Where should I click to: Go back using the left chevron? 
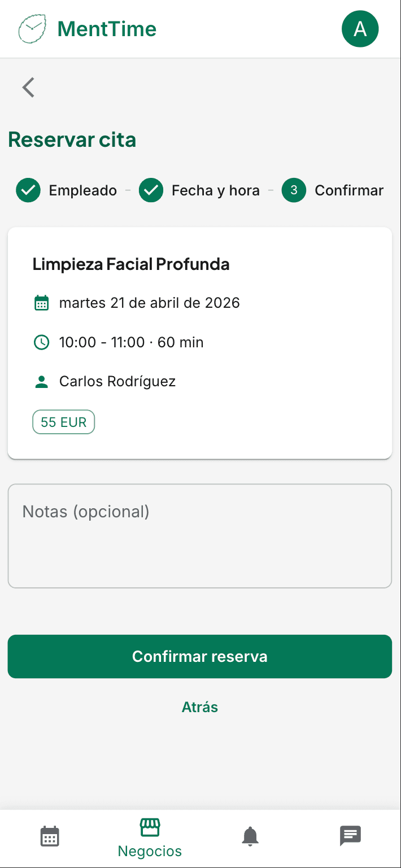28,88
